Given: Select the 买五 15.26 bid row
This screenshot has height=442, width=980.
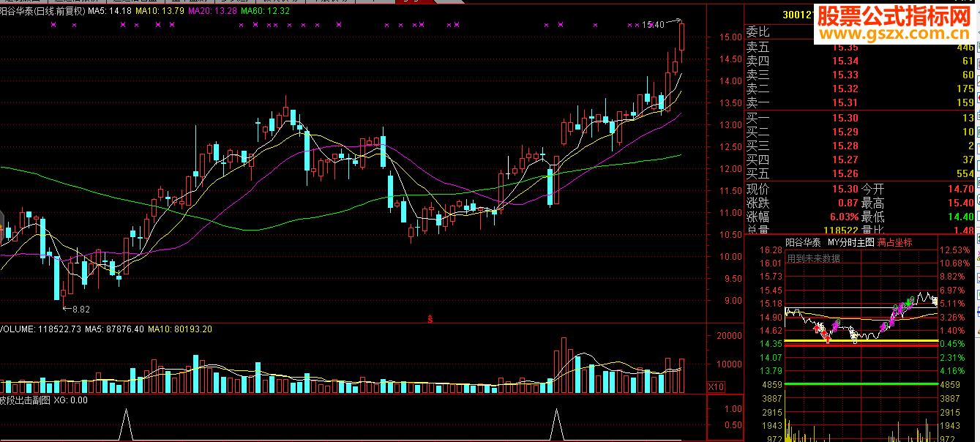Looking at the screenshot, I should (861, 173).
